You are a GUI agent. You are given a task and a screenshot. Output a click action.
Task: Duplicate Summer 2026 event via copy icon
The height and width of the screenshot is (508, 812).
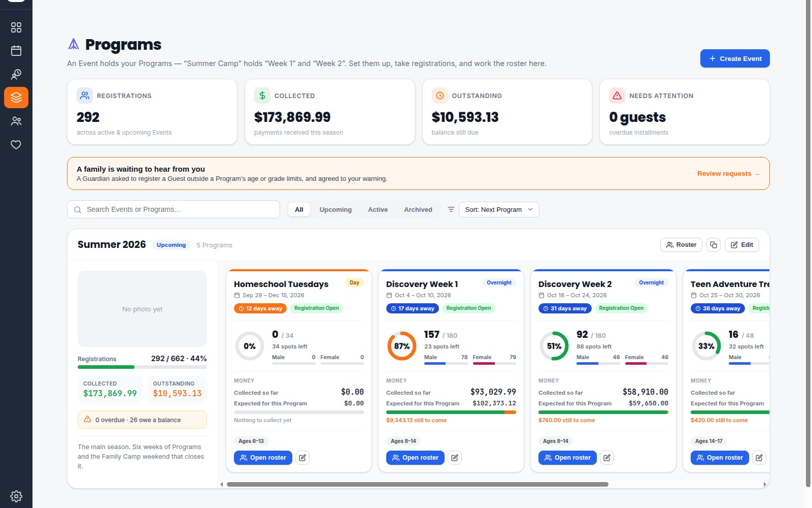coord(714,245)
